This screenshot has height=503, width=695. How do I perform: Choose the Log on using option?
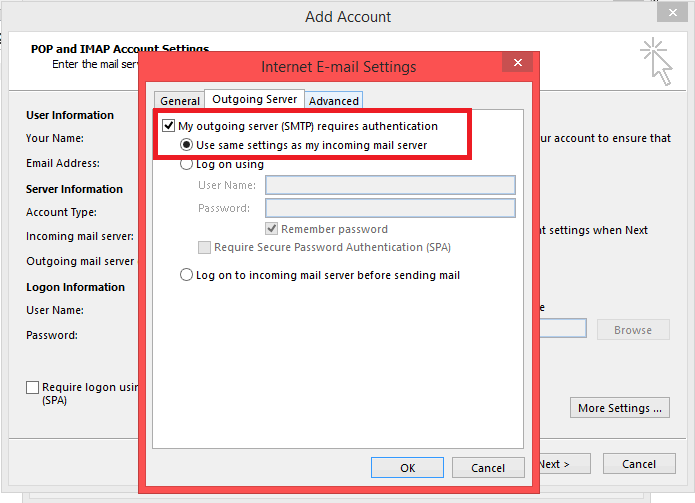(x=187, y=164)
